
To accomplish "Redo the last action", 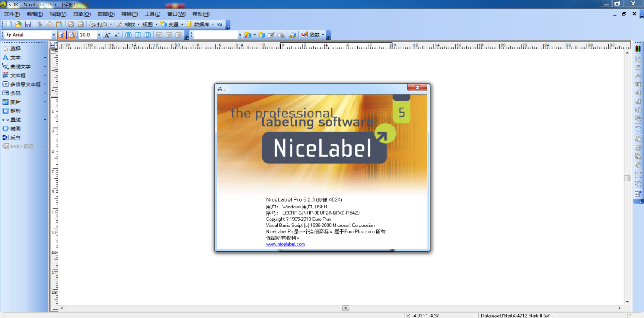I will [81, 24].
